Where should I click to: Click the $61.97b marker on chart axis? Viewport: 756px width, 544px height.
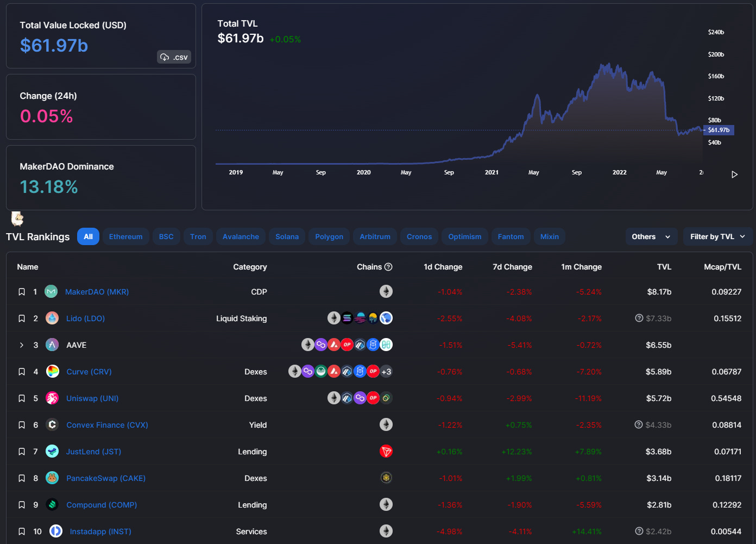[719, 130]
